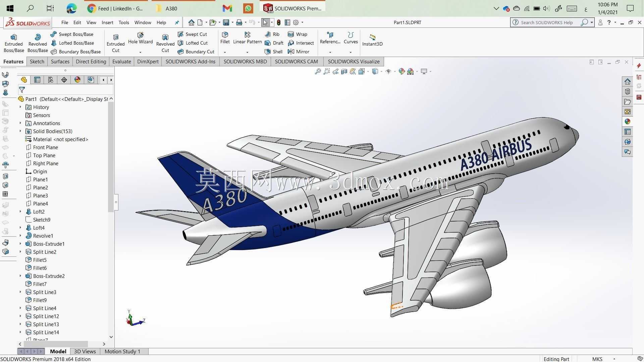Toggle the pin on the menu bar
This screenshot has width=644, height=362.
click(x=177, y=22)
